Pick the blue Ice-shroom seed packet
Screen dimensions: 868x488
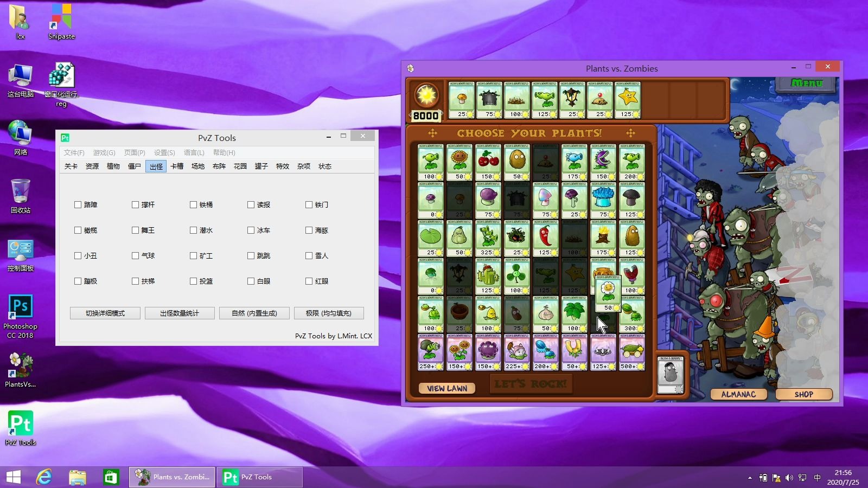coord(603,200)
